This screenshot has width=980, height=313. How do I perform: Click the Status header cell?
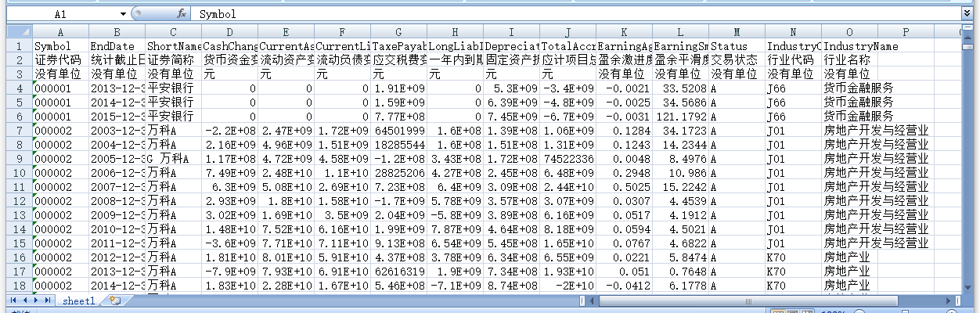click(737, 46)
